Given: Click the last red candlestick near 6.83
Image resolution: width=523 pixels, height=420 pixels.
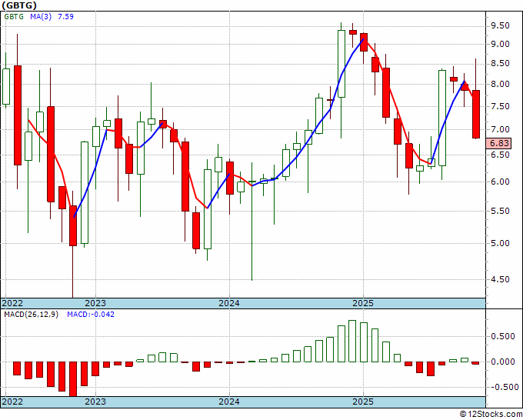Looking at the screenshot, I should [475, 114].
